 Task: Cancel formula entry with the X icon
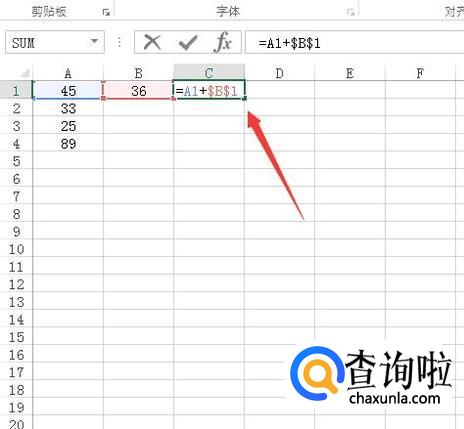coord(152,42)
